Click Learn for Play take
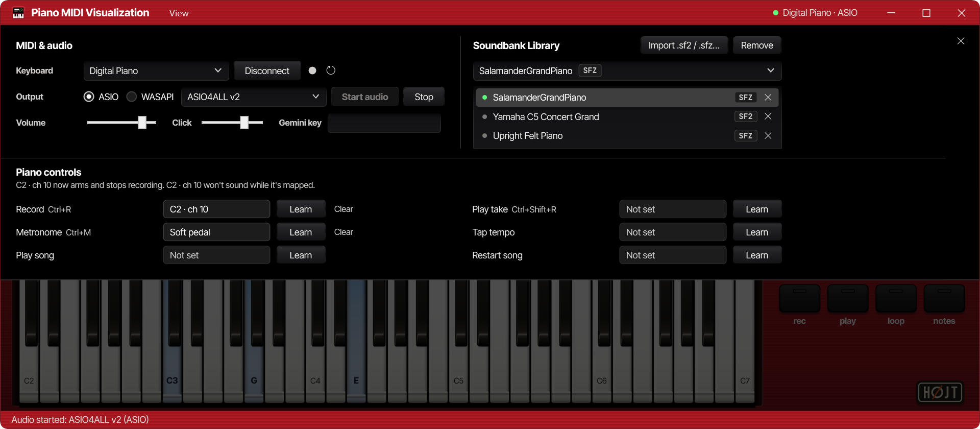This screenshot has width=980, height=429. [x=757, y=209]
